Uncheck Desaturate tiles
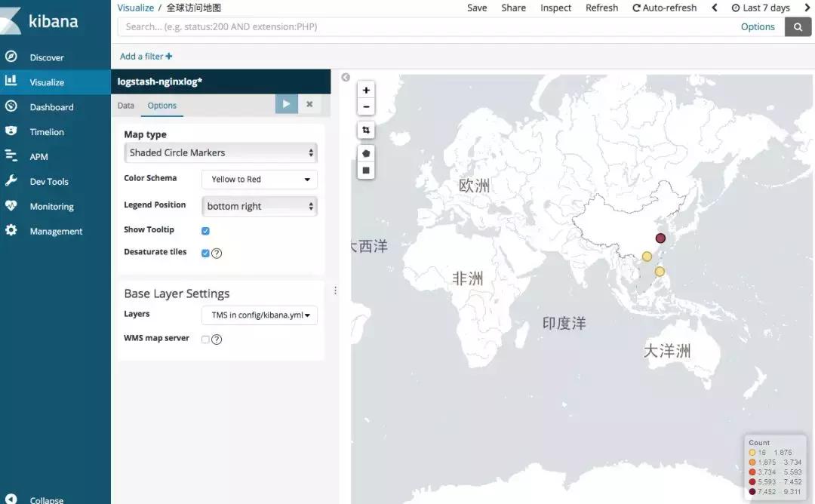 pyautogui.click(x=205, y=254)
